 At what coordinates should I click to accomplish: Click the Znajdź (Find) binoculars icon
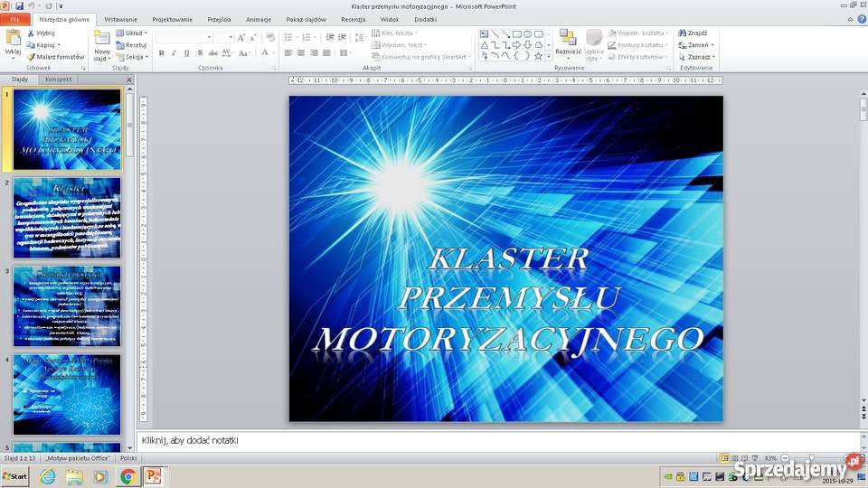[x=684, y=33]
